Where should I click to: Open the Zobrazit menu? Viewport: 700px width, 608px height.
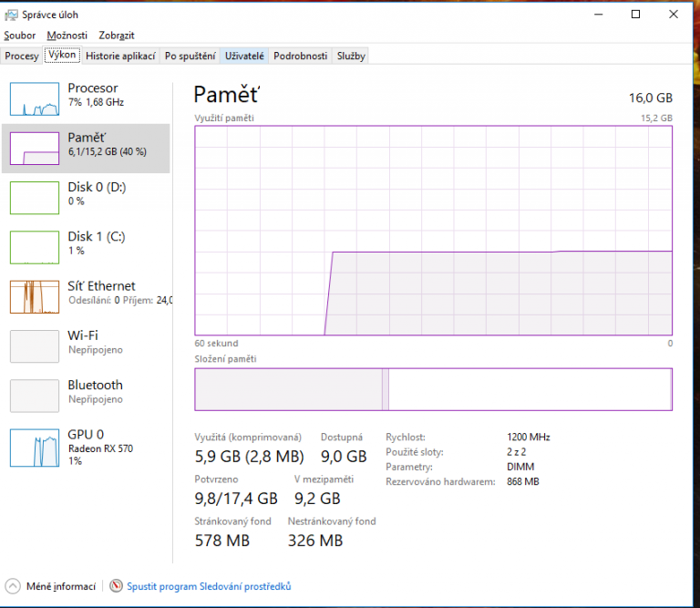click(117, 36)
